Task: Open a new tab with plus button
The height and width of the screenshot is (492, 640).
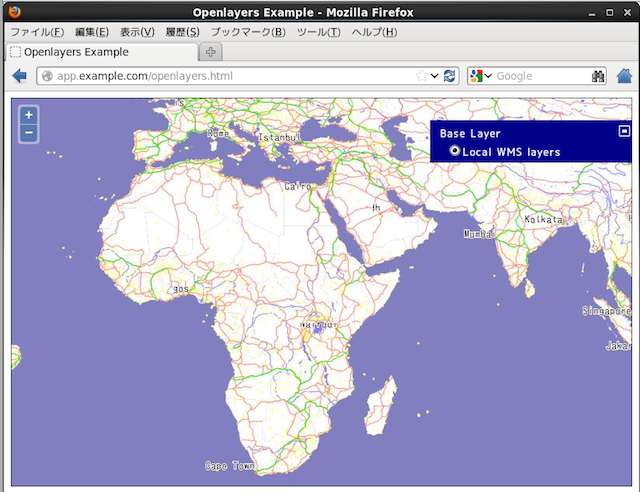Action: (212, 52)
